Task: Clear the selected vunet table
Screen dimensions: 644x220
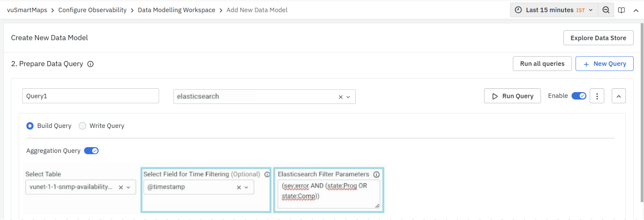Action: click(x=121, y=187)
